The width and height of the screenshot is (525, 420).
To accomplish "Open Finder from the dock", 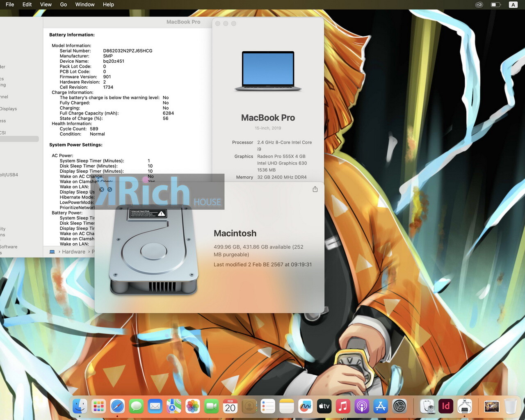I will tap(80, 406).
